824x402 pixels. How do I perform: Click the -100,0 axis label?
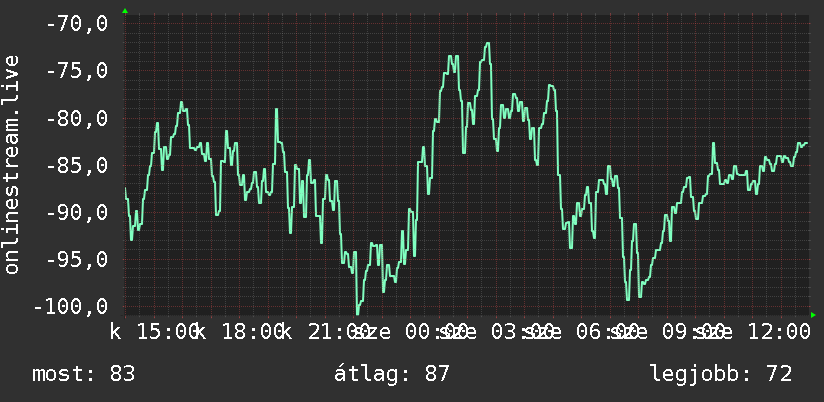[x=70, y=307]
